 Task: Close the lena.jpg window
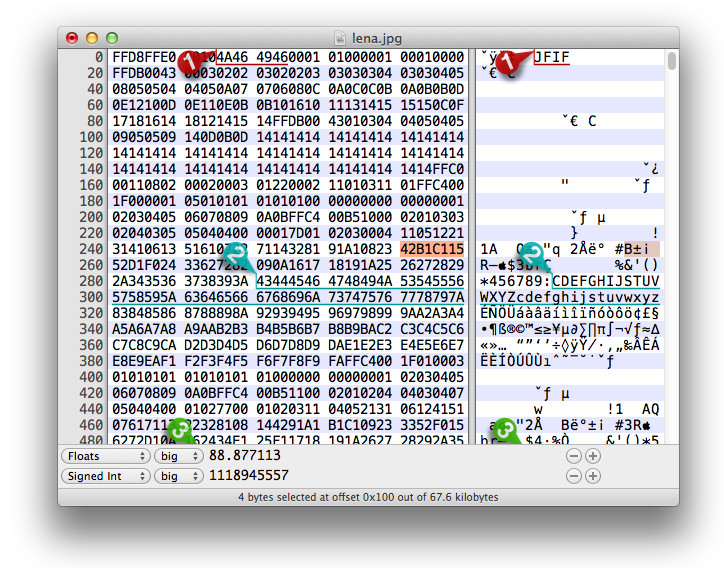tap(72, 38)
